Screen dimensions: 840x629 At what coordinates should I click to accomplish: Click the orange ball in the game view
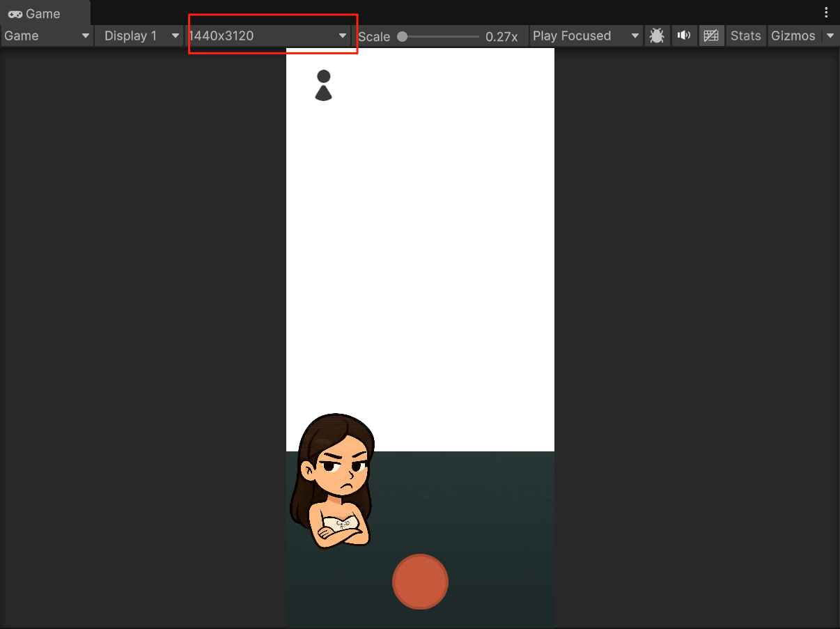coord(420,582)
